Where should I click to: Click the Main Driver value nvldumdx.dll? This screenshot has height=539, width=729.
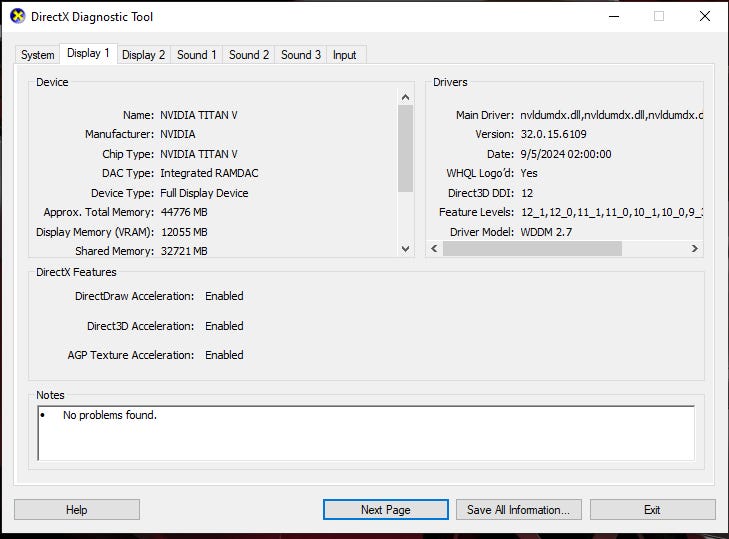pyautogui.click(x=611, y=115)
